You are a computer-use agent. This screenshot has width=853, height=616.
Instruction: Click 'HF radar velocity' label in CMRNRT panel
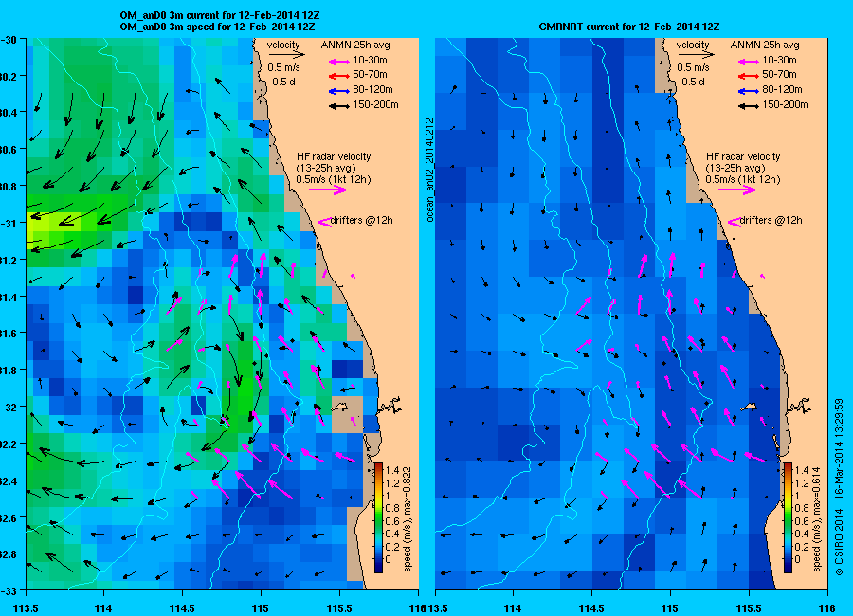pos(743,156)
